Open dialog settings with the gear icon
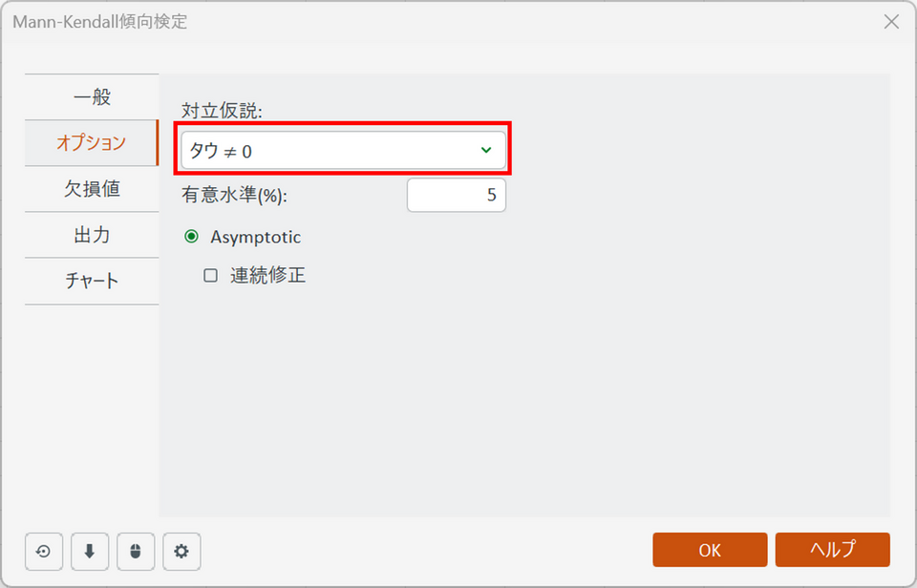 [x=181, y=551]
